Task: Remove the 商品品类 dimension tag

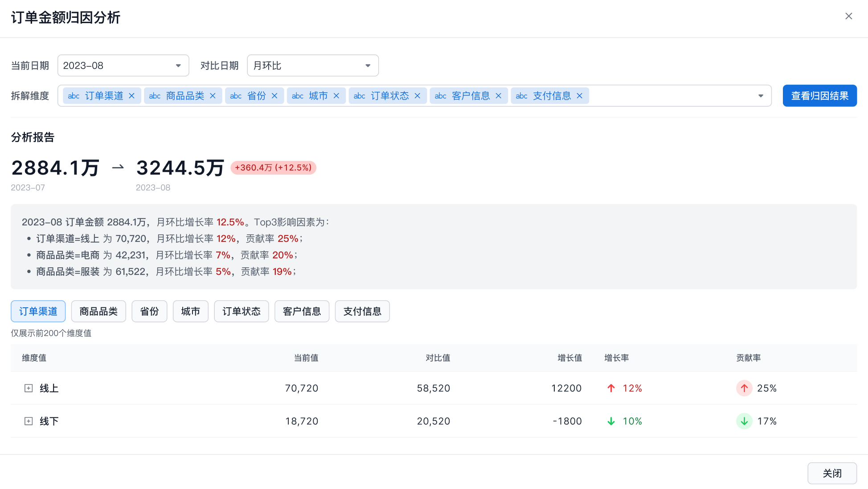Action: click(213, 96)
